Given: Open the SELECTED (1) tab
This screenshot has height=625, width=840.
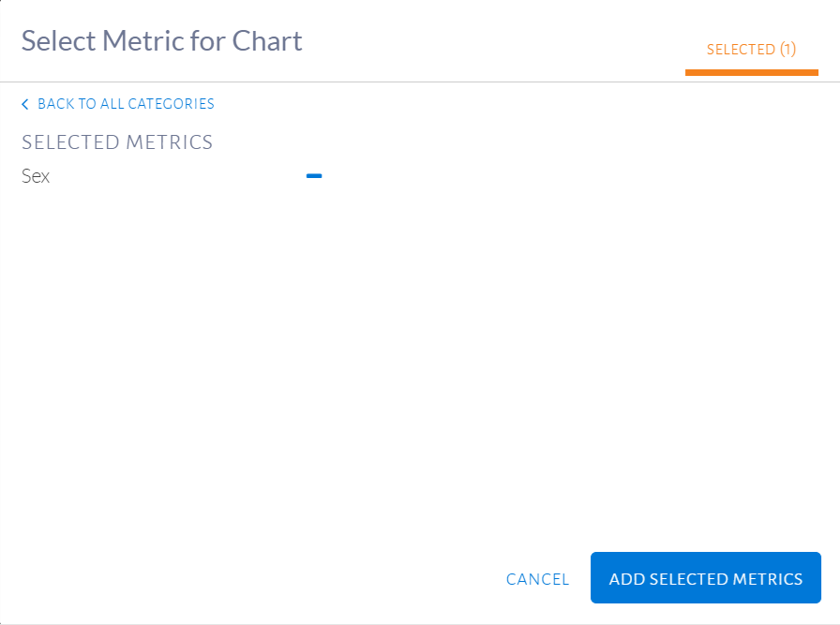Looking at the screenshot, I should (x=751, y=50).
